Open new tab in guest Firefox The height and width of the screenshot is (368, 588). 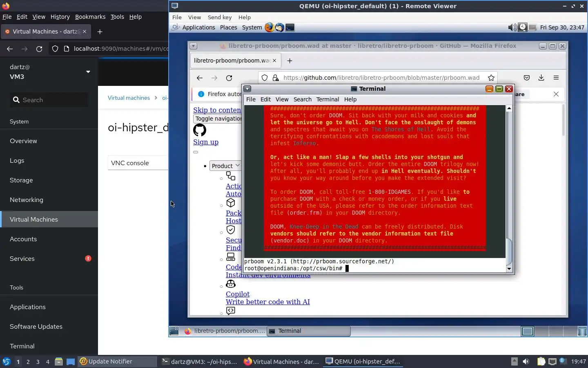(x=290, y=61)
